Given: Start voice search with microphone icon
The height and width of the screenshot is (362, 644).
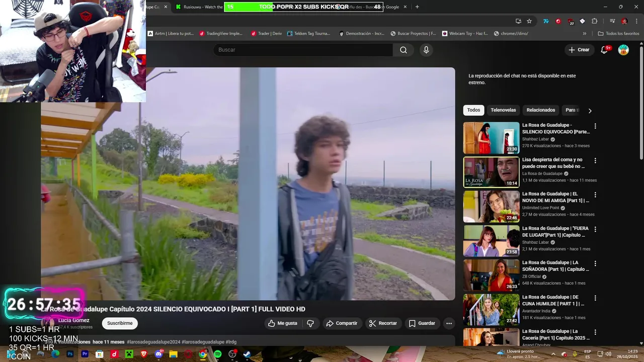Looking at the screenshot, I should (426, 50).
